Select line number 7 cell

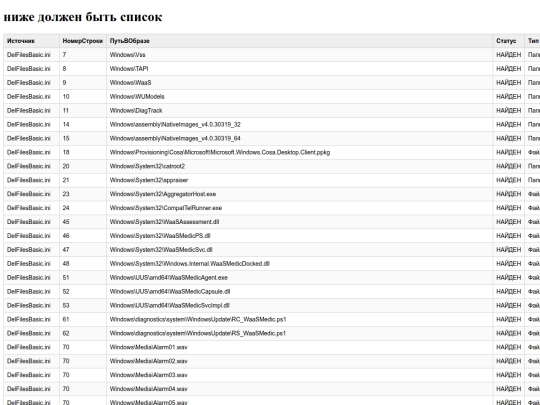click(x=83, y=55)
